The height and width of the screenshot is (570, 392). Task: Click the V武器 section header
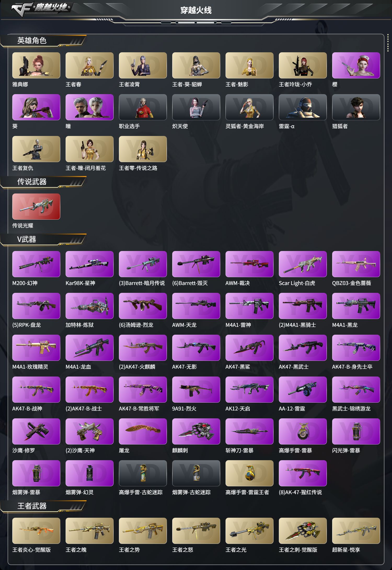(x=27, y=239)
